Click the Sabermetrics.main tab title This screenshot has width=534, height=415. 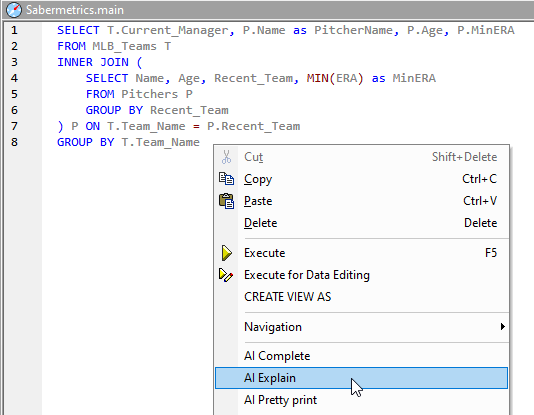(75, 10)
